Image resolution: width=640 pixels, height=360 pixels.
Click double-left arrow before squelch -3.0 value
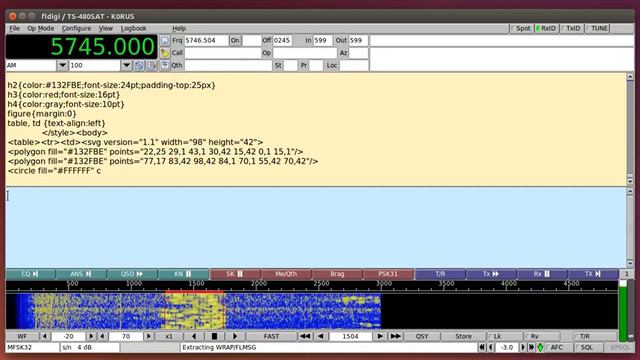pos(482,347)
